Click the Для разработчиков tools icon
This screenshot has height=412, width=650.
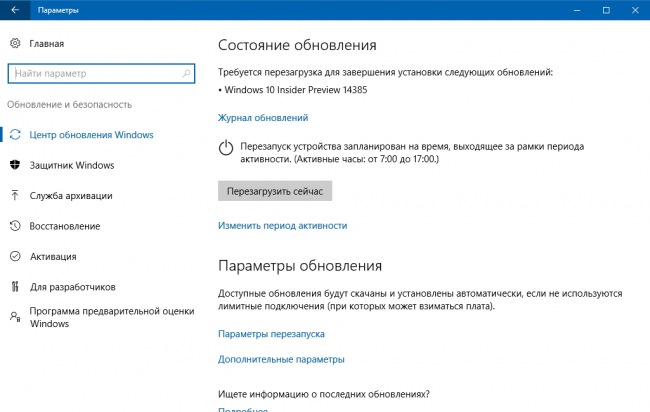pyautogui.click(x=15, y=286)
